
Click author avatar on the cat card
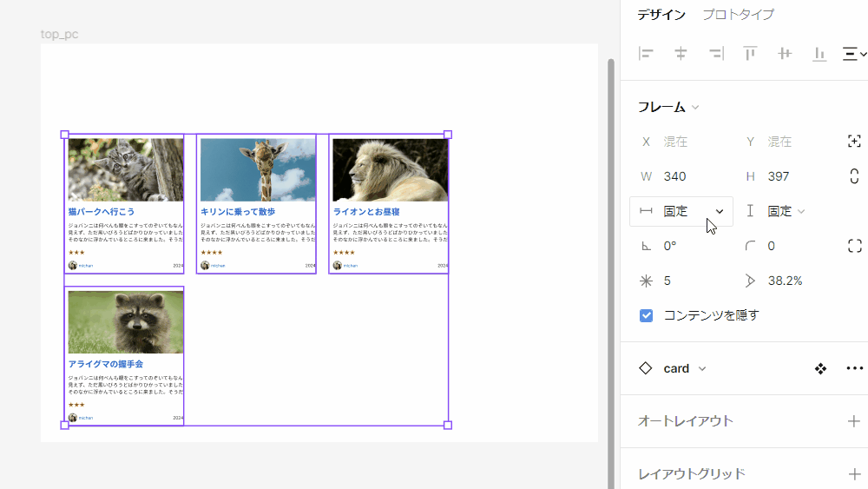pos(73,265)
